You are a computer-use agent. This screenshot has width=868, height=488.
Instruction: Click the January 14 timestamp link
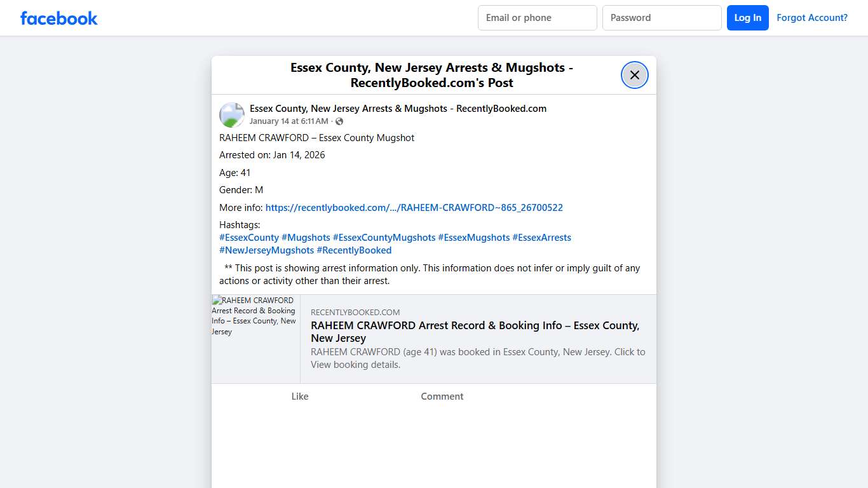[x=288, y=121]
